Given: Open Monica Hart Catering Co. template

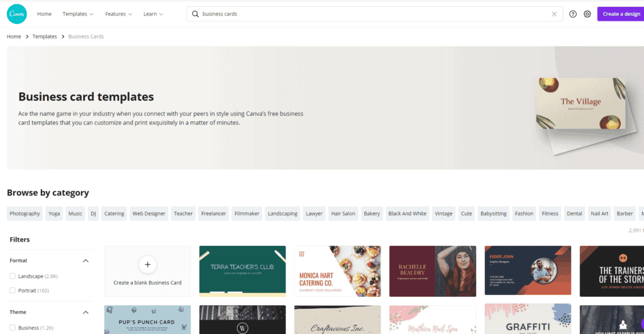Looking at the screenshot, I should pos(338,271).
